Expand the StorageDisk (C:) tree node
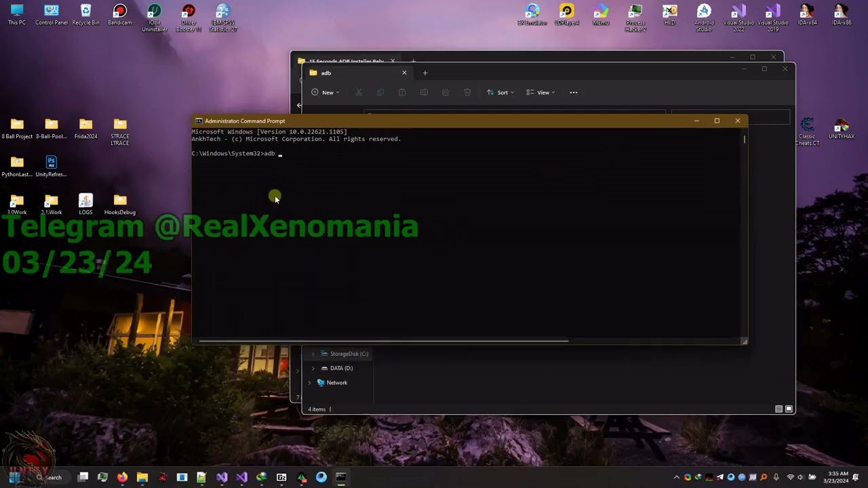 (313, 354)
